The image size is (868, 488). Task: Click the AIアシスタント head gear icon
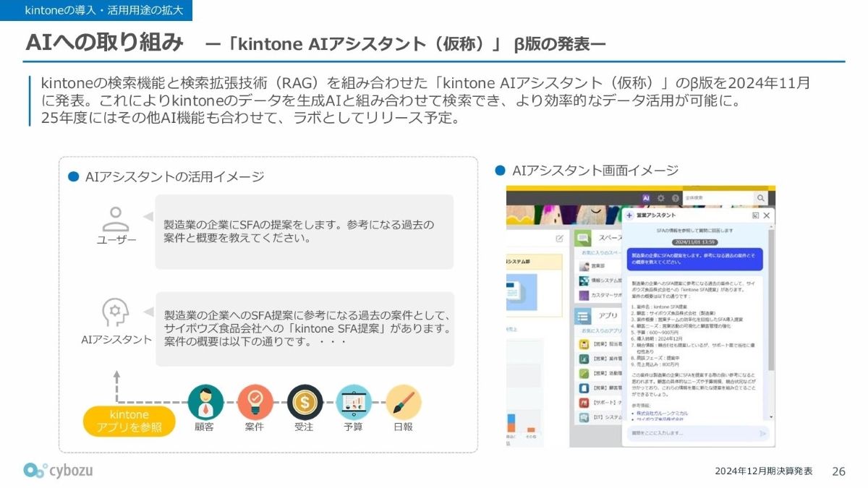[116, 312]
